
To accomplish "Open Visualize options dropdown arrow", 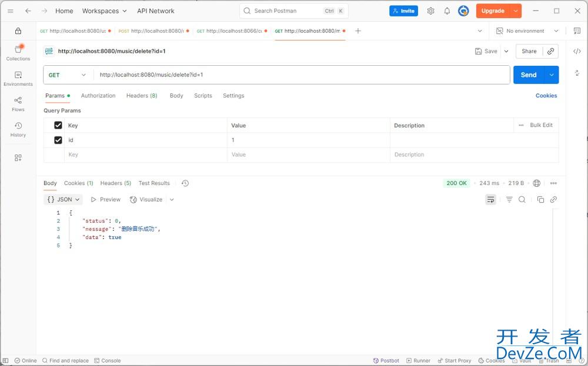I will pyautogui.click(x=172, y=200).
